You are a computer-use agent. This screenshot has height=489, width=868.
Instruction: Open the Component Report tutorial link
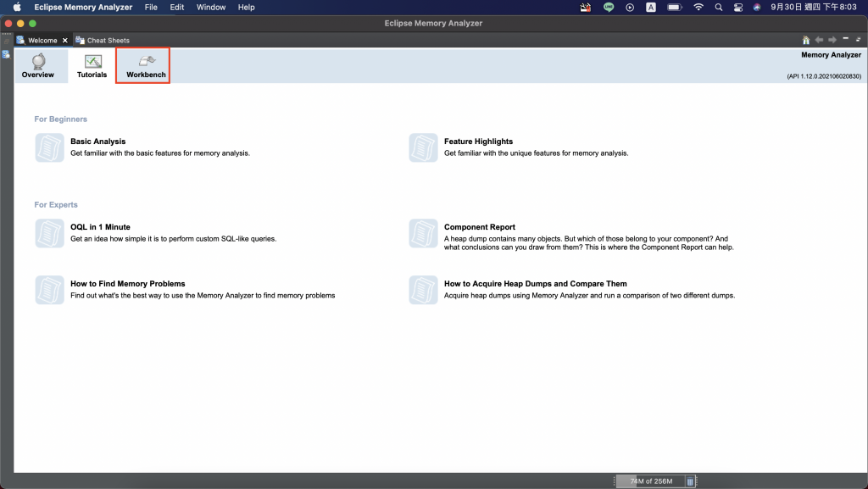[480, 227]
